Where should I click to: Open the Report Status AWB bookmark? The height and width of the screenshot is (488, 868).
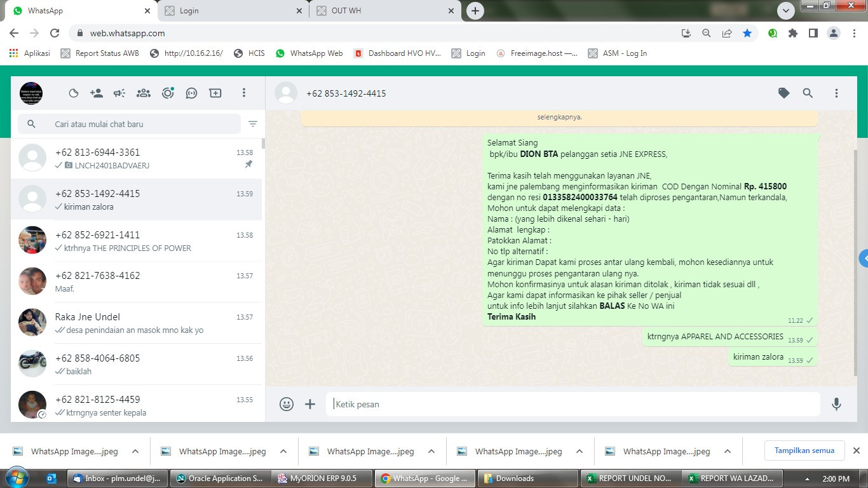pos(100,53)
